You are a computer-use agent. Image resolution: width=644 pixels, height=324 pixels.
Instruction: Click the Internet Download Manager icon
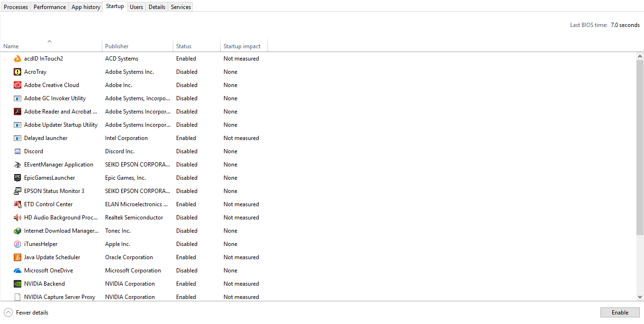[18, 231]
